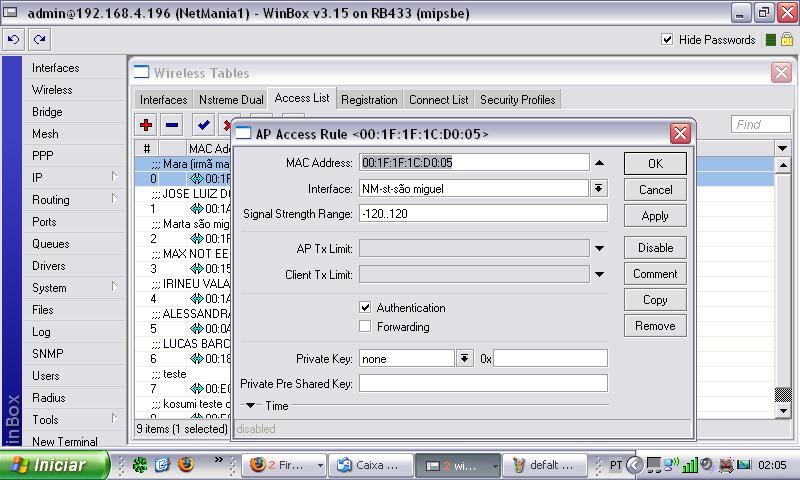Click the Undo arrow in WinBox toolbar

point(14,39)
